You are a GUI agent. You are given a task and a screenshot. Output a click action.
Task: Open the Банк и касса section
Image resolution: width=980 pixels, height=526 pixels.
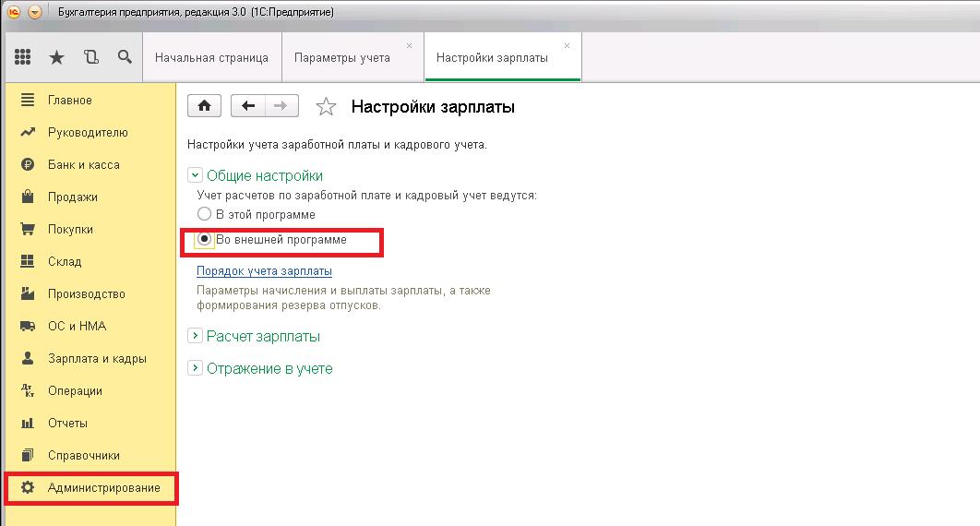(84, 165)
